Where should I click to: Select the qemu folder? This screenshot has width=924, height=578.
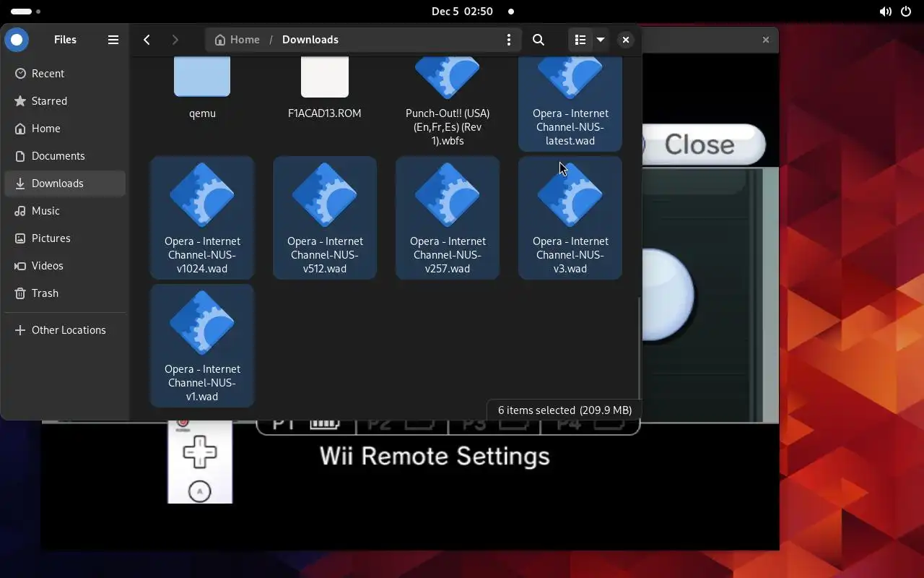tap(202, 88)
